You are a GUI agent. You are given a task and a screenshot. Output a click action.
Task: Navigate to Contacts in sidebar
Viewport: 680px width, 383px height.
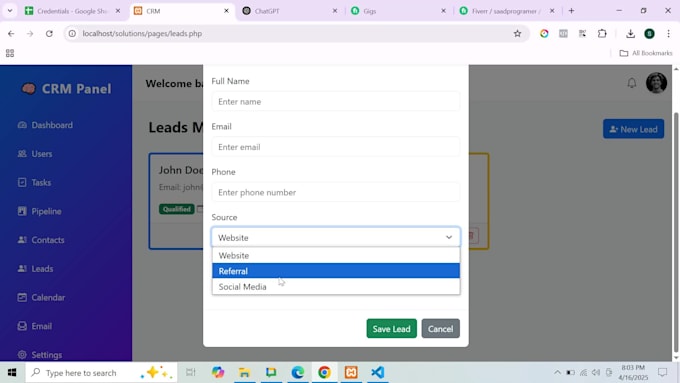pos(41,240)
